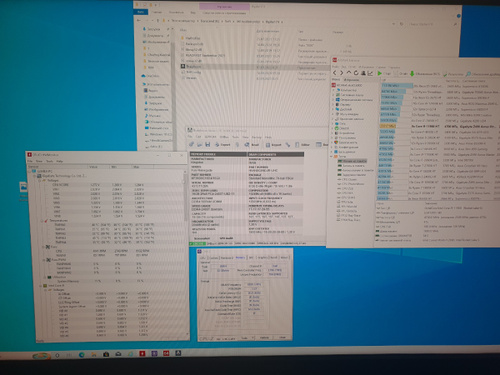Click Save floppy icon in Thaiphoon toolbar
The image size is (500, 375).
(207, 144)
